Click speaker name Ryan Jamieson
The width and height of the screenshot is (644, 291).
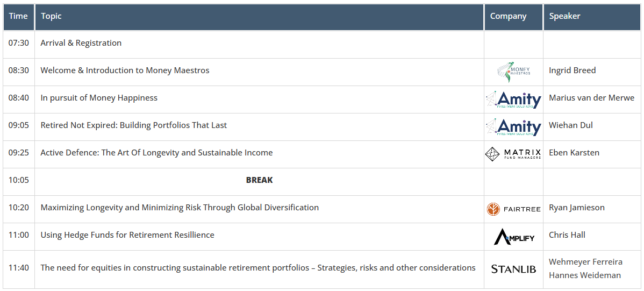(577, 208)
